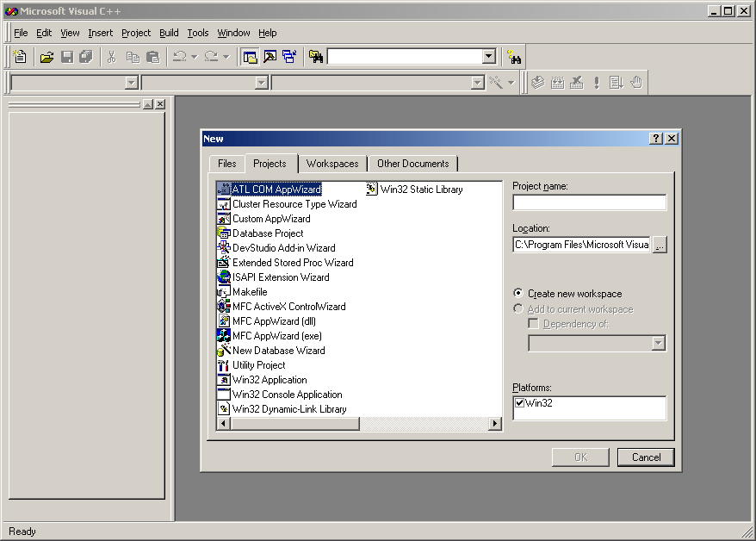Click the Undo arrow icon

[180, 58]
